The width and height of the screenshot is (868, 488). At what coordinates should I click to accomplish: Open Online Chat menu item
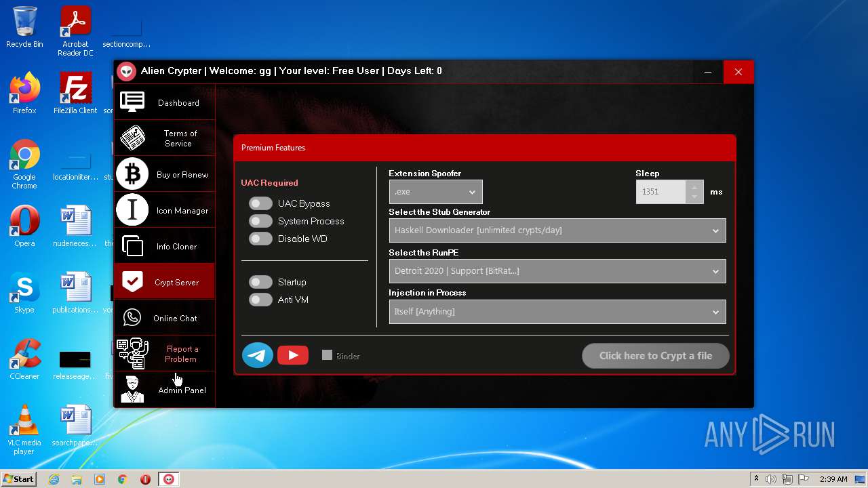click(x=165, y=318)
